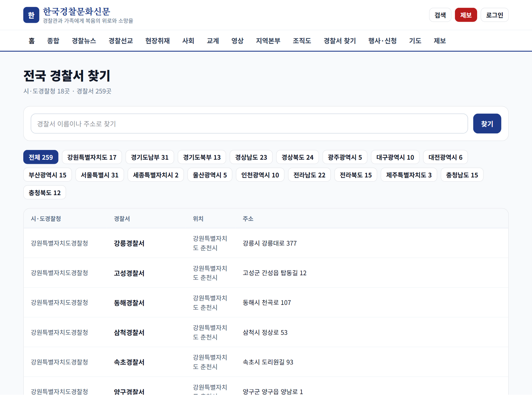Image resolution: width=532 pixels, height=395 pixels.
Task: Filter by 경상북도 24
Action: coord(298,157)
